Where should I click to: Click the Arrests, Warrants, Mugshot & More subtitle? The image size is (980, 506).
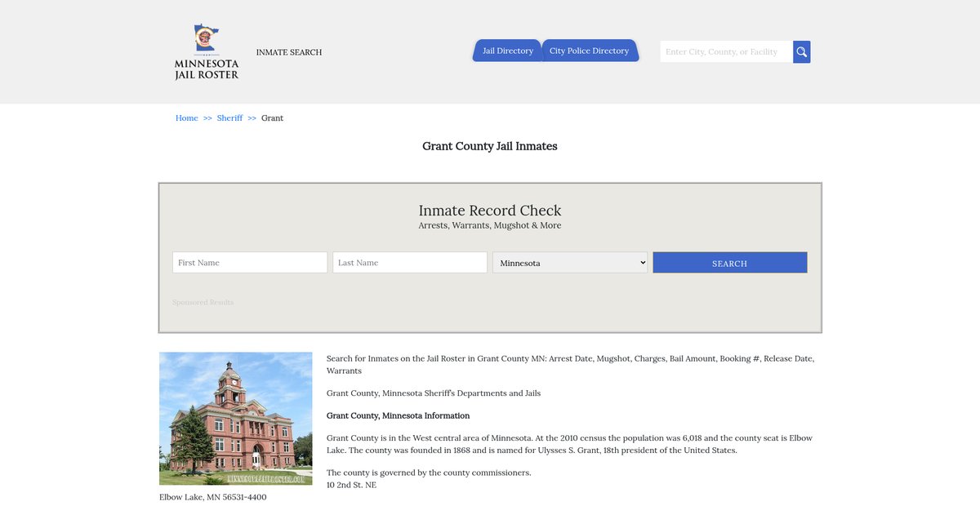[490, 225]
